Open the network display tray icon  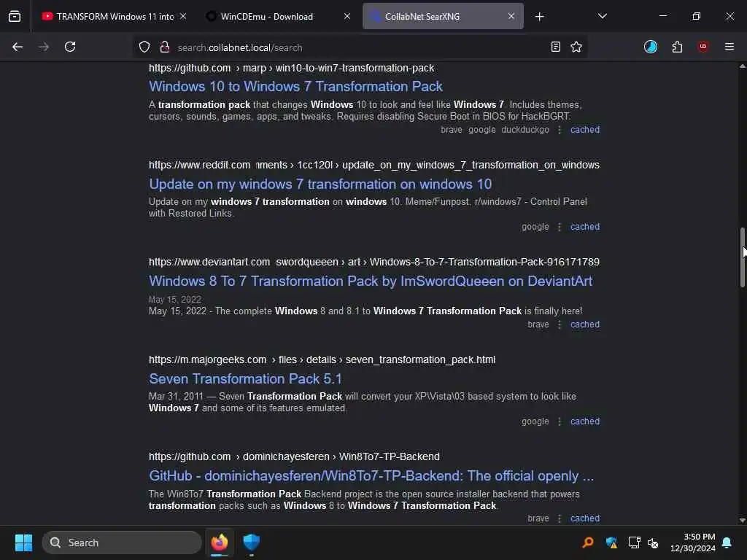click(x=634, y=542)
